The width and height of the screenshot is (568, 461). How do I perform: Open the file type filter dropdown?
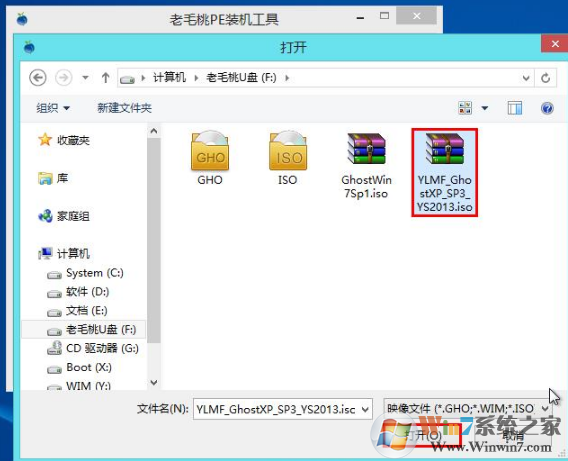[467, 409]
